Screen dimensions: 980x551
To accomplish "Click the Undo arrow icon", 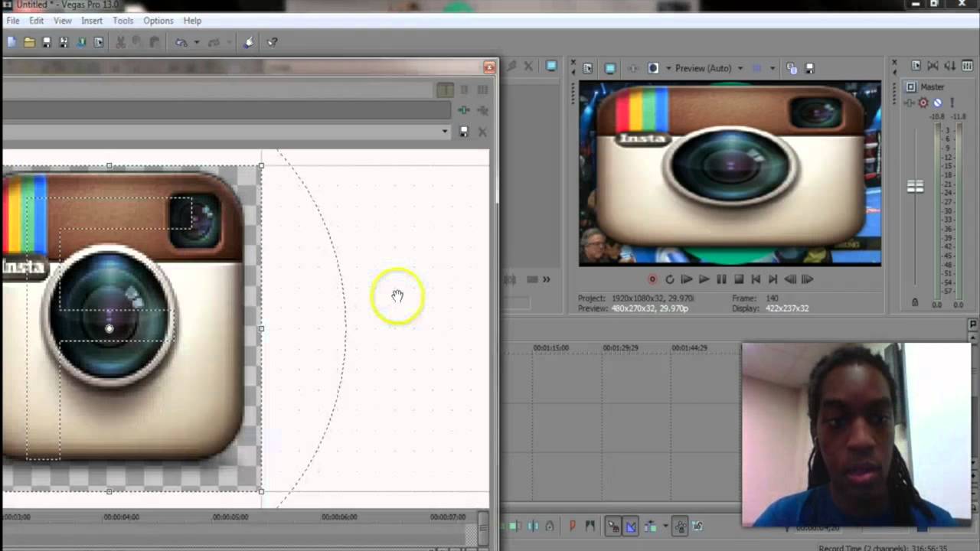I will coord(181,43).
